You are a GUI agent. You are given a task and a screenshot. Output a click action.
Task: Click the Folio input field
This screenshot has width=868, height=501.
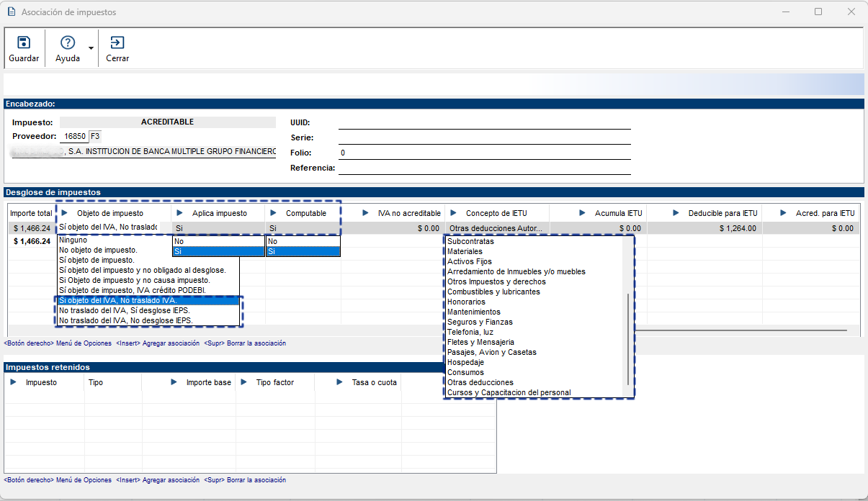click(x=484, y=153)
